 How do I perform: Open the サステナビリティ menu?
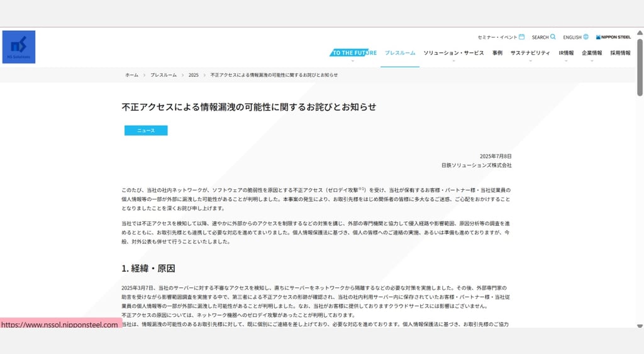click(x=530, y=53)
